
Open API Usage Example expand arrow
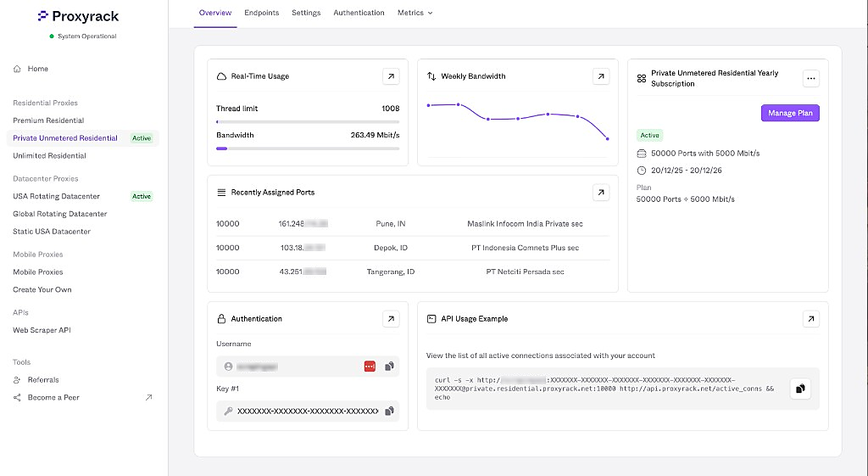[810, 319]
